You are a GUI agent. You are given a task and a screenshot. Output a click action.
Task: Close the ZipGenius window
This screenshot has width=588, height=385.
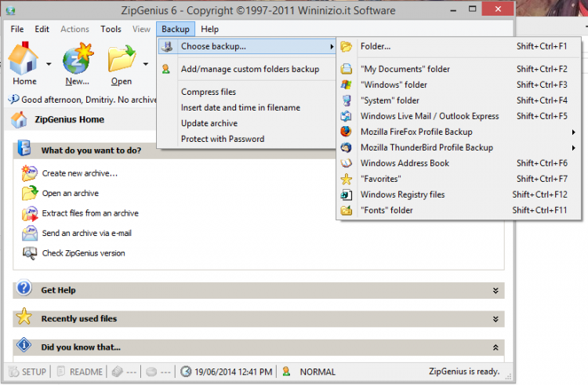click(x=498, y=9)
